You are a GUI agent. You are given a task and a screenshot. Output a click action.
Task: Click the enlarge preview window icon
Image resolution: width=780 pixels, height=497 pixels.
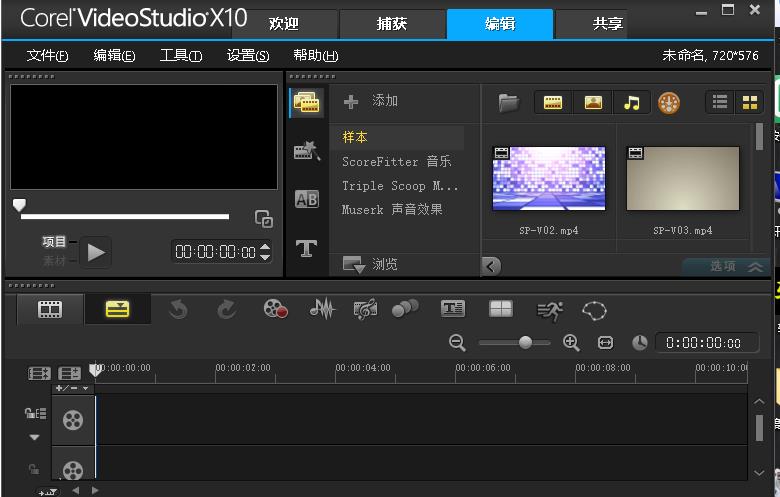(x=264, y=218)
